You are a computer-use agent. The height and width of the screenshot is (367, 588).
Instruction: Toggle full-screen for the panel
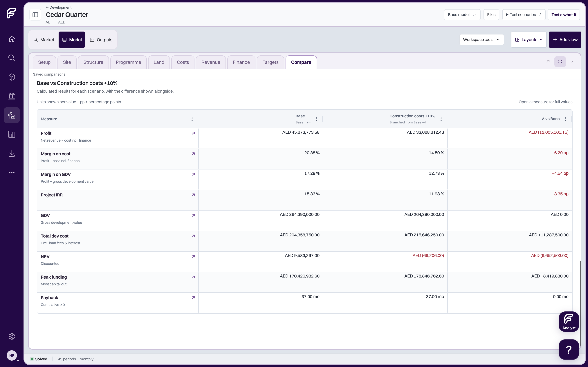[x=560, y=62]
